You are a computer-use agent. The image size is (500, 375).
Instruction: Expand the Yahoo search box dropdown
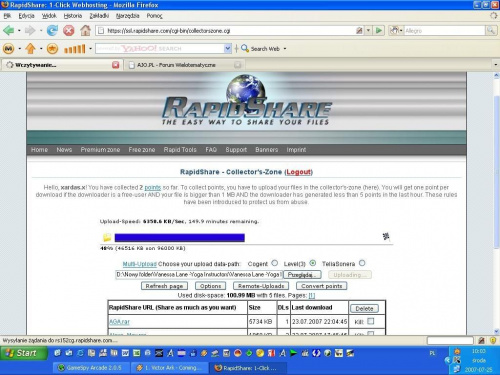228,49
